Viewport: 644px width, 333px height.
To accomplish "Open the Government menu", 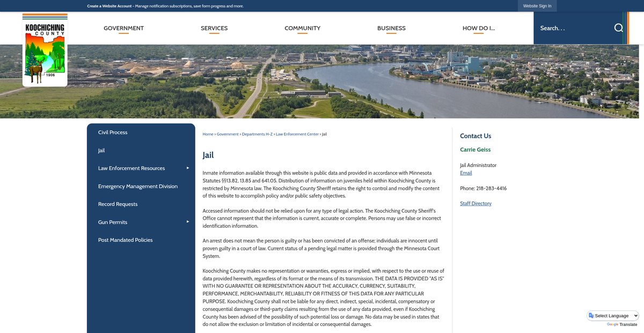I will point(123,28).
